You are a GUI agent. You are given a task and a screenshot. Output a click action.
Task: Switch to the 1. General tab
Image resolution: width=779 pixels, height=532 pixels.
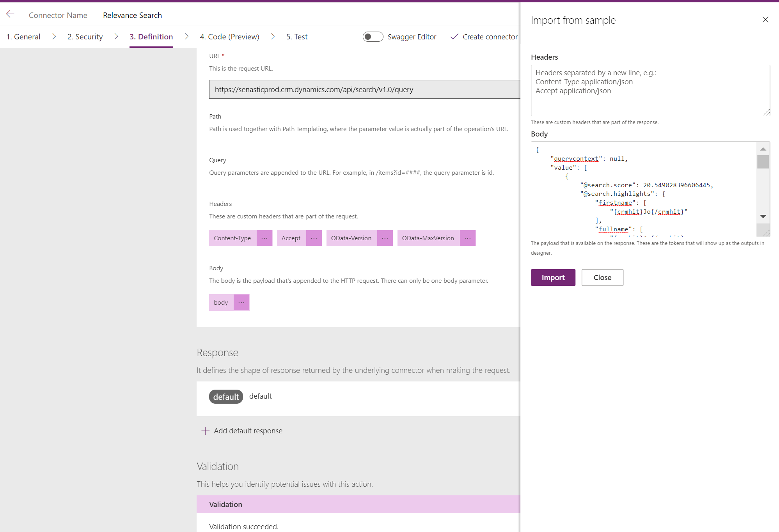[23, 37]
